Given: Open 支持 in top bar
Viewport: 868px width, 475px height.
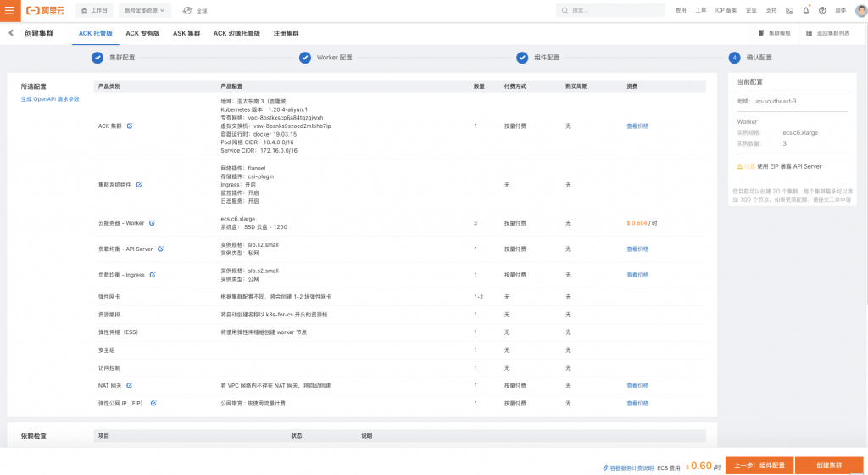Looking at the screenshot, I should click(771, 10).
